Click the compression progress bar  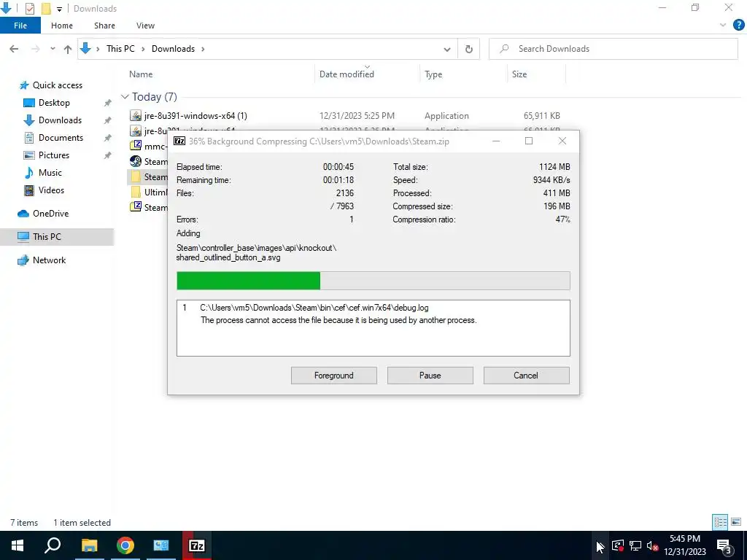[x=373, y=281]
